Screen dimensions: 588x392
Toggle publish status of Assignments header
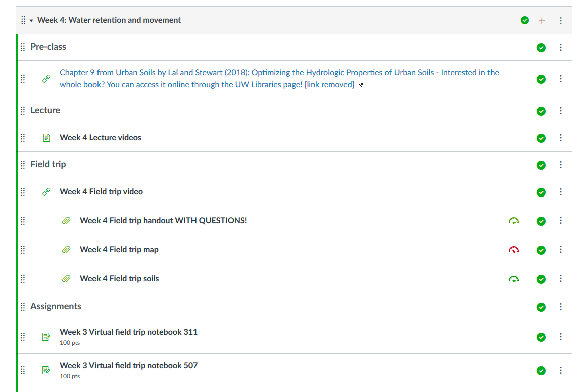tap(541, 307)
